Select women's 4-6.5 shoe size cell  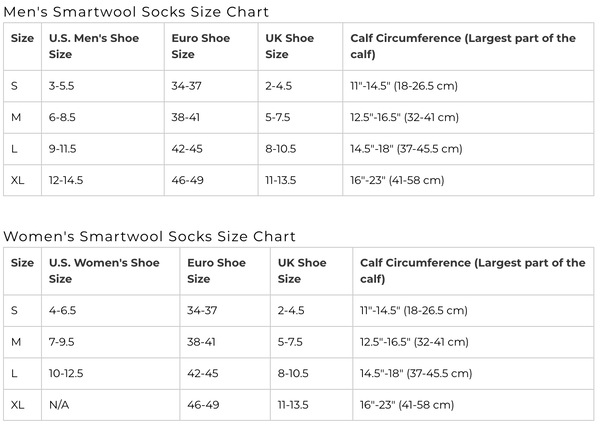[x=62, y=310]
